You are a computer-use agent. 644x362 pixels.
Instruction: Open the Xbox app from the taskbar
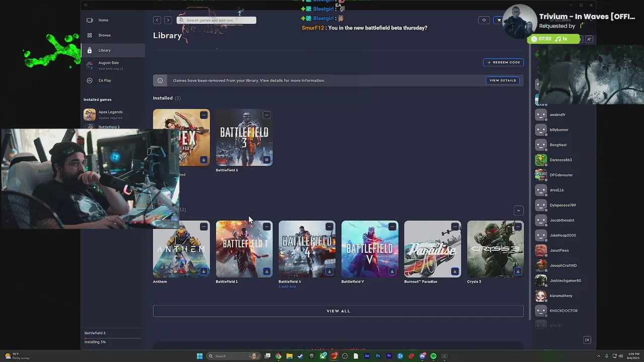coord(323,356)
